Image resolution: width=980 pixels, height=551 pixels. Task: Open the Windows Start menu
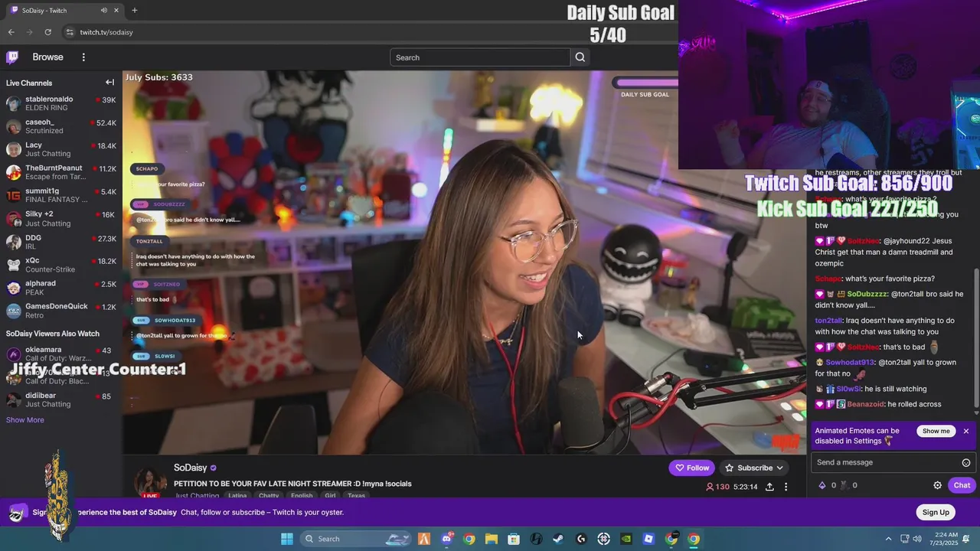pos(286,539)
